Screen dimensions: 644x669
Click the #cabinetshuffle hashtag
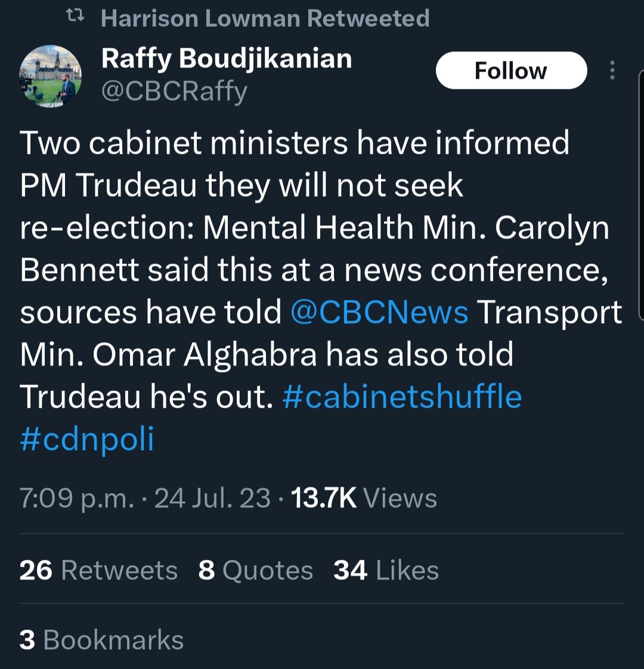[x=402, y=397]
